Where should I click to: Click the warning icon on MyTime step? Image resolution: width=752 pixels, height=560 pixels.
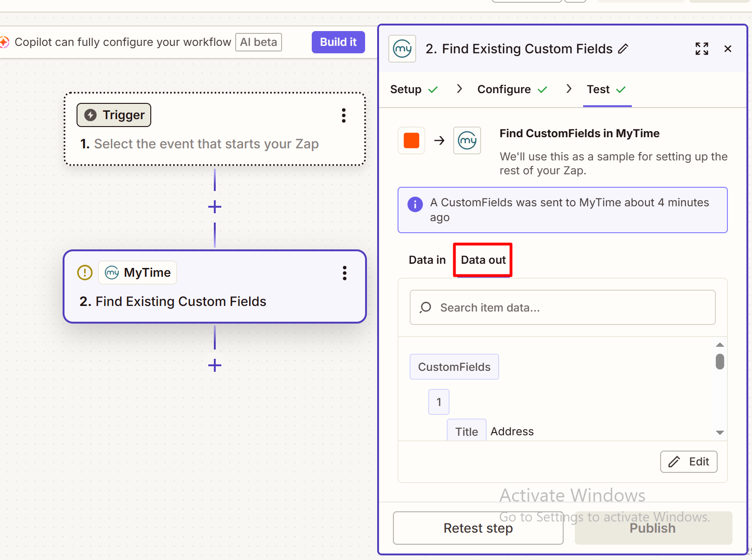click(x=85, y=273)
